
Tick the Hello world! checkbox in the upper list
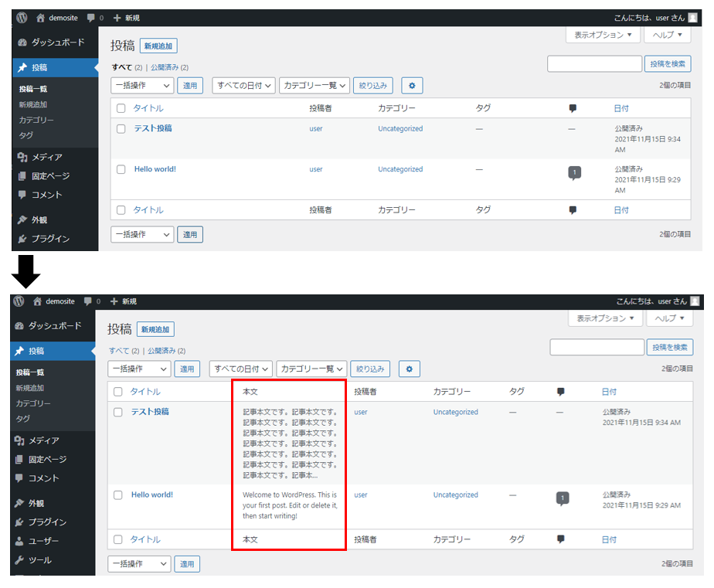(121, 169)
